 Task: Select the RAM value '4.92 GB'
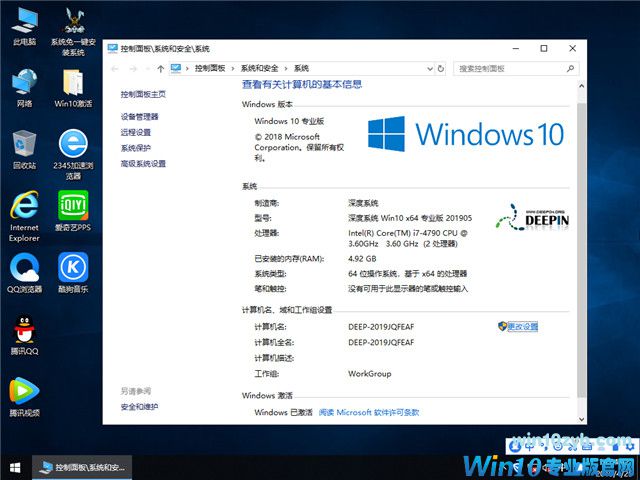click(x=362, y=258)
